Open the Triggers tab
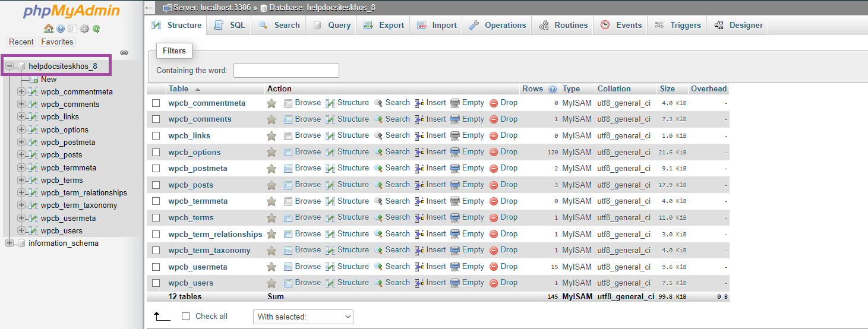 pos(678,26)
